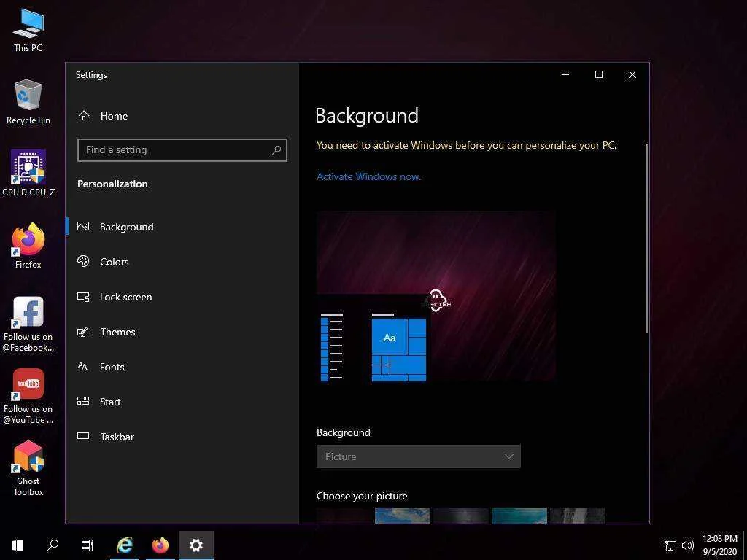747x560 pixels.
Task: Click the Settings window vertical scrollbar
Action: pyautogui.click(x=646, y=238)
